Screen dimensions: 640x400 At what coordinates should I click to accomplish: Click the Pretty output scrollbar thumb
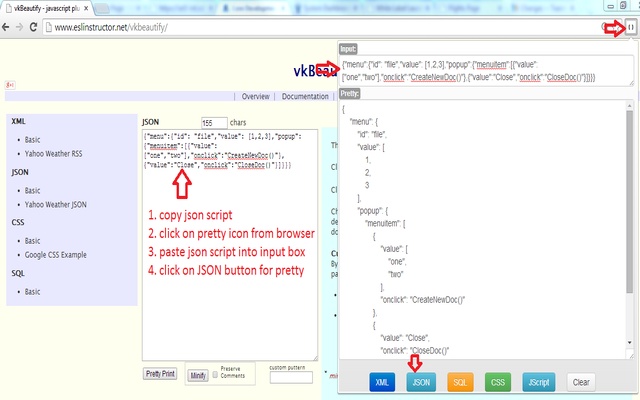click(629, 201)
